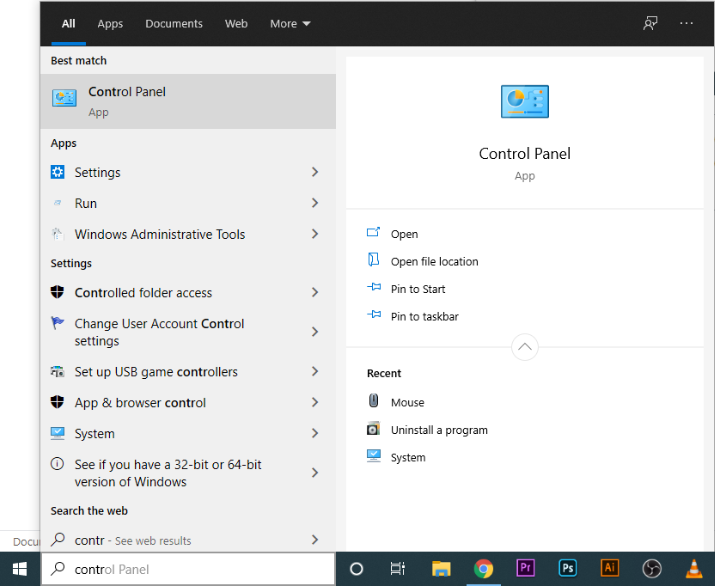
Task: Click the Windows Start button
Action: (x=20, y=569)
